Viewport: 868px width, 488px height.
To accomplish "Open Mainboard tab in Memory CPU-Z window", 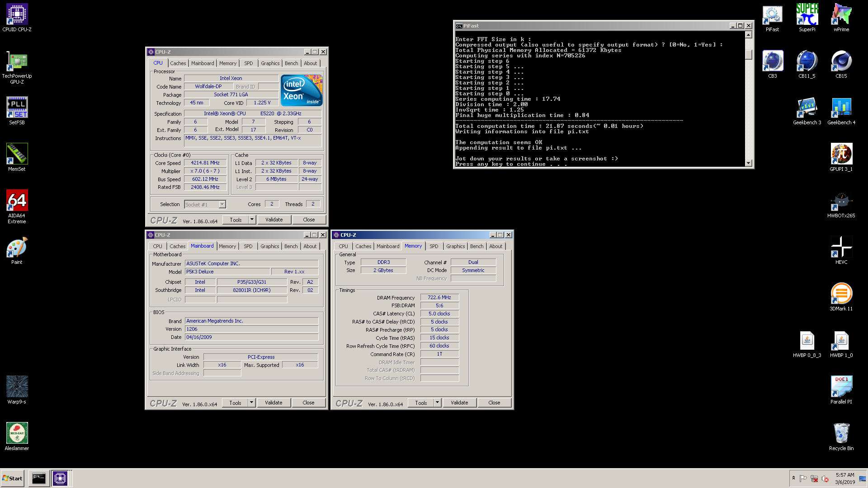I will 388,246.
